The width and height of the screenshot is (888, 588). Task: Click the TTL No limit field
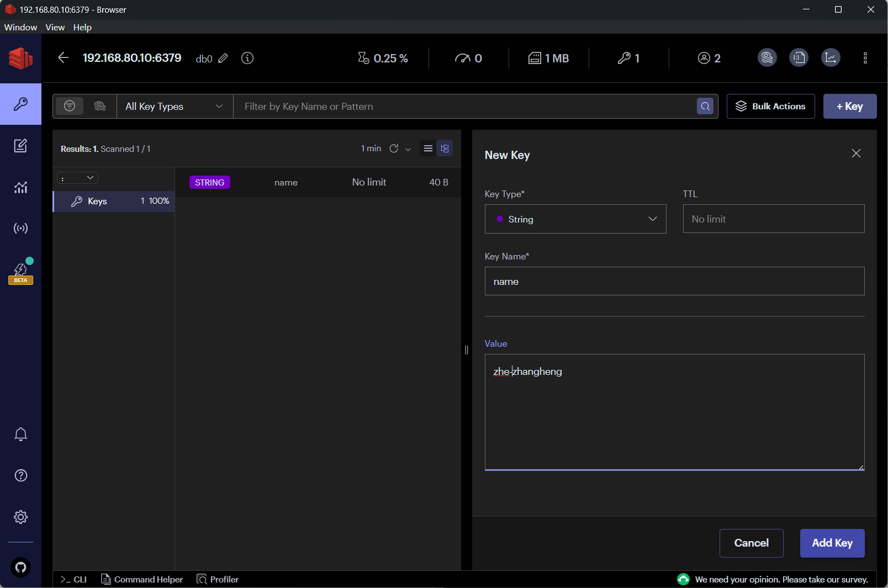click(773, 219)
